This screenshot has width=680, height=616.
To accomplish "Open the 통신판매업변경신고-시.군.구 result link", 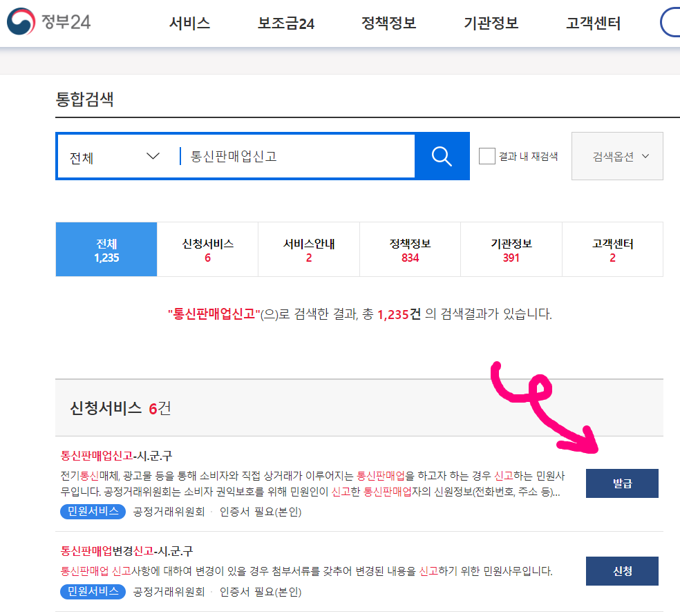I will pos(126,551).
